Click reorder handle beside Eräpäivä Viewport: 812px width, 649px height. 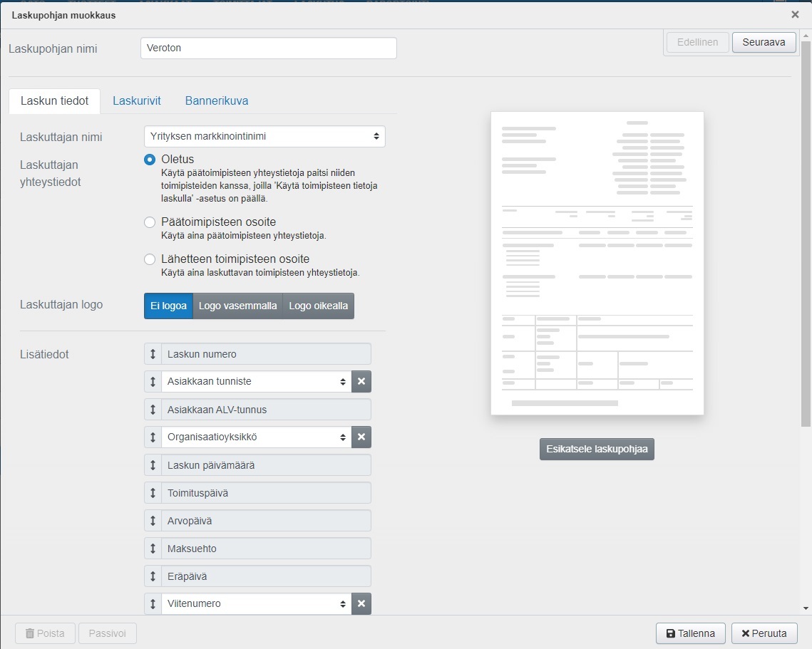153,576
